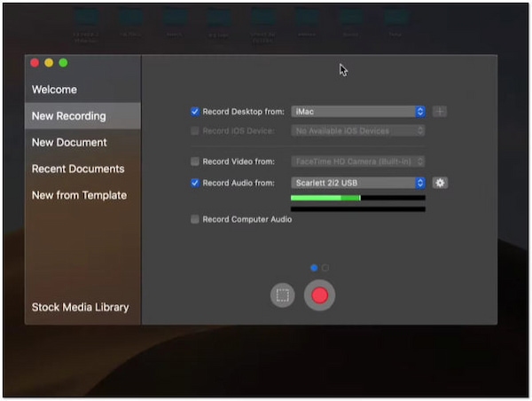Select the first blue page indicator dot
This screenshot has height=401, width=532.
(x=314, y=267)
